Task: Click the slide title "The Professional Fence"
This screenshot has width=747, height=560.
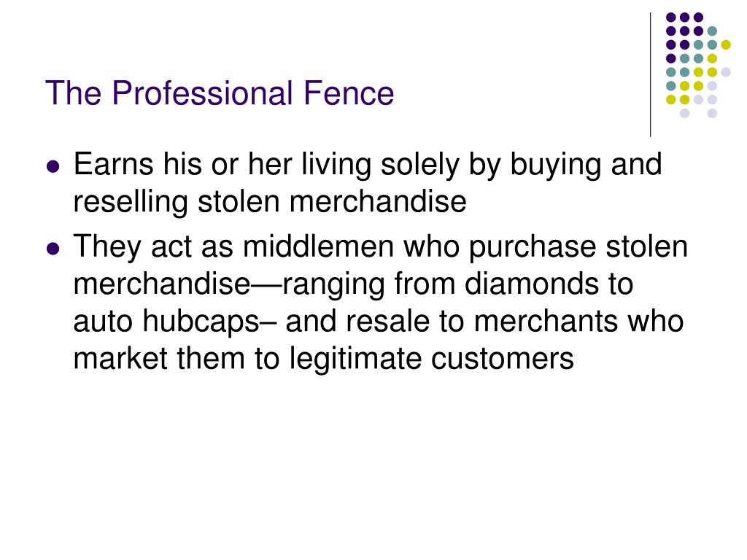Action: [220, 93]
